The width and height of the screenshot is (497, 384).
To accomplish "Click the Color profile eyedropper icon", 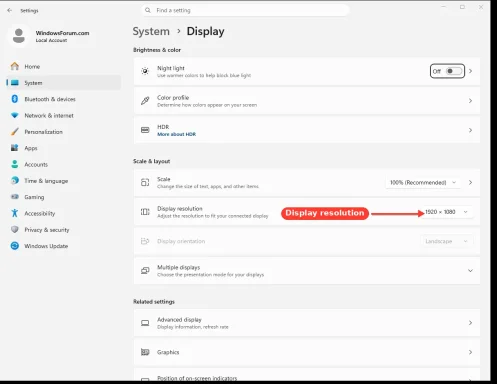I will click(145, 101).
